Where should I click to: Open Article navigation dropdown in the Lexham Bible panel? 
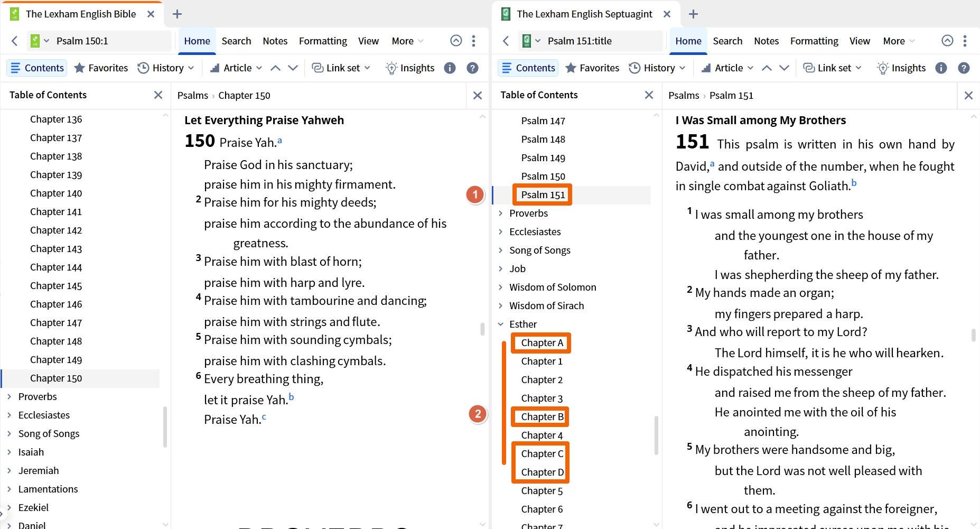(236, 68)
